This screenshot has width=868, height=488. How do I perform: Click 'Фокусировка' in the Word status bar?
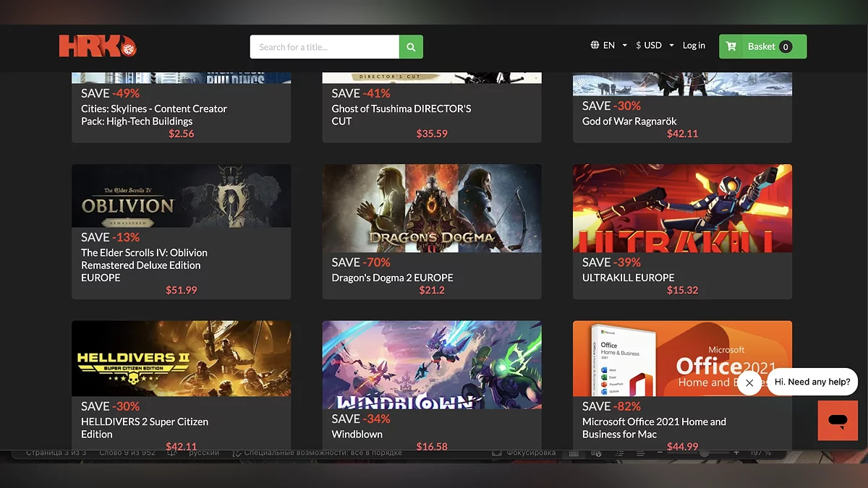pyautogui.click(x=530, y=453)
